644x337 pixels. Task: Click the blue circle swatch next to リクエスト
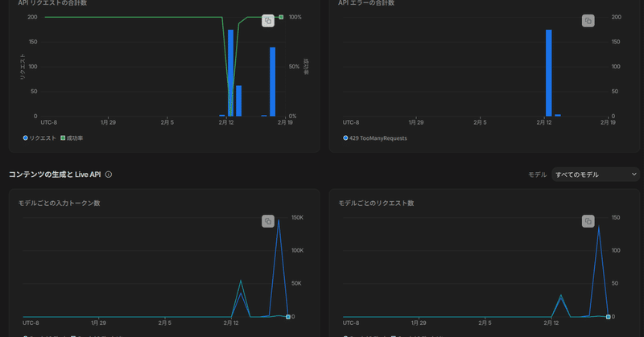(26, 138)
